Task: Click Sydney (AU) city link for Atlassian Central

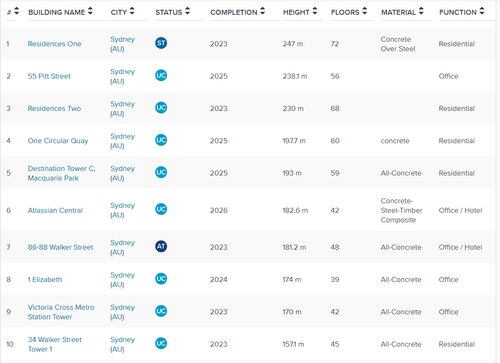Action: pyautogui.click(x=122, y=210)
